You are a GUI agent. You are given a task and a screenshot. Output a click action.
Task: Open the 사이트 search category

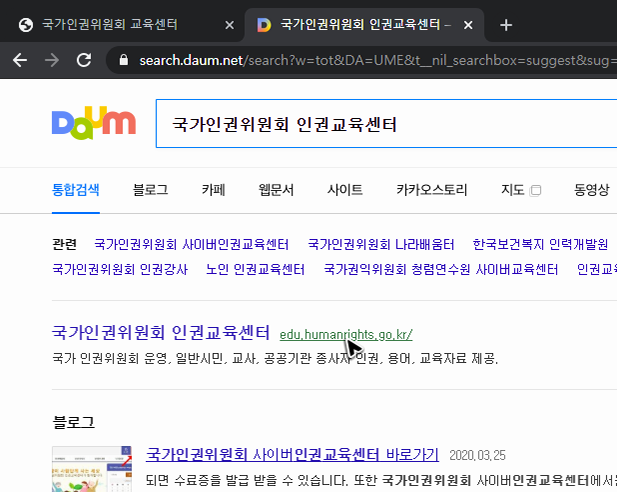tap(345, 190)
